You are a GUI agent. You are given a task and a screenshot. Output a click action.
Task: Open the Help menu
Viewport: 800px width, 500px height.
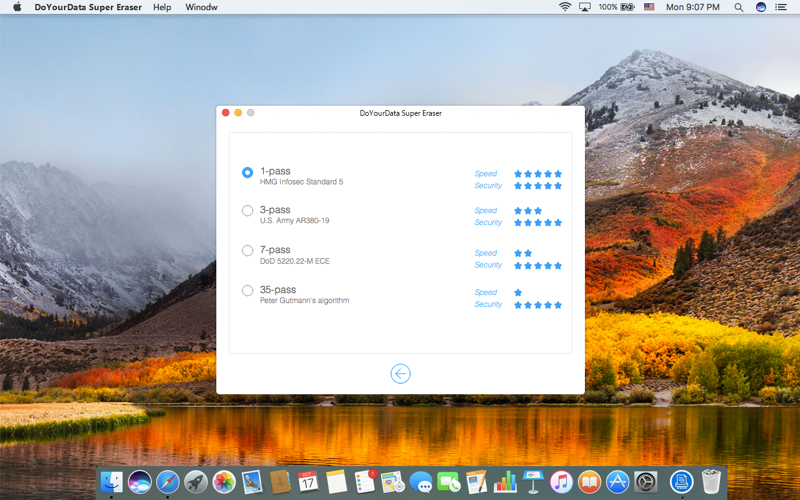(162, 7)
